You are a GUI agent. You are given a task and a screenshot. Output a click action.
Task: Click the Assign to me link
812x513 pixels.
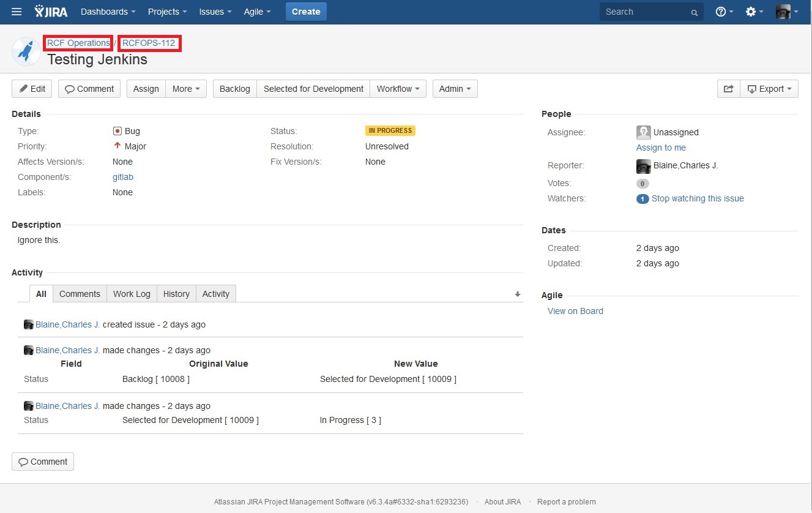coord(661,148)
